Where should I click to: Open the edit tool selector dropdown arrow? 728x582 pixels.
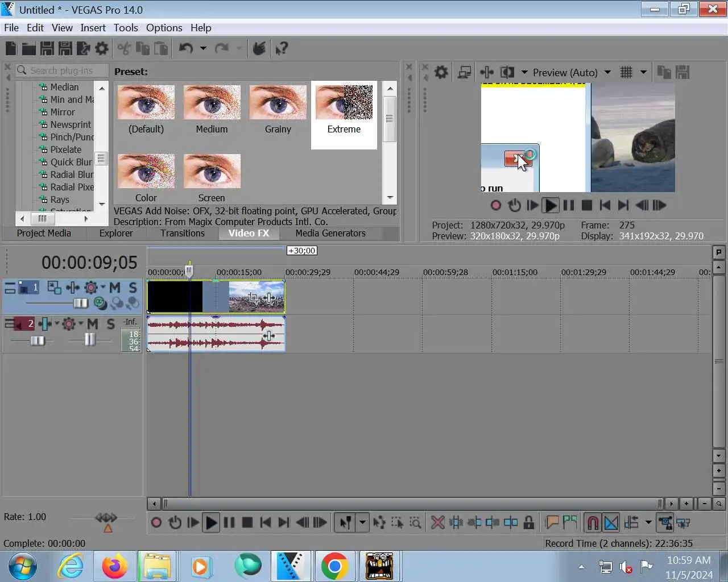[x=362, y=522]
